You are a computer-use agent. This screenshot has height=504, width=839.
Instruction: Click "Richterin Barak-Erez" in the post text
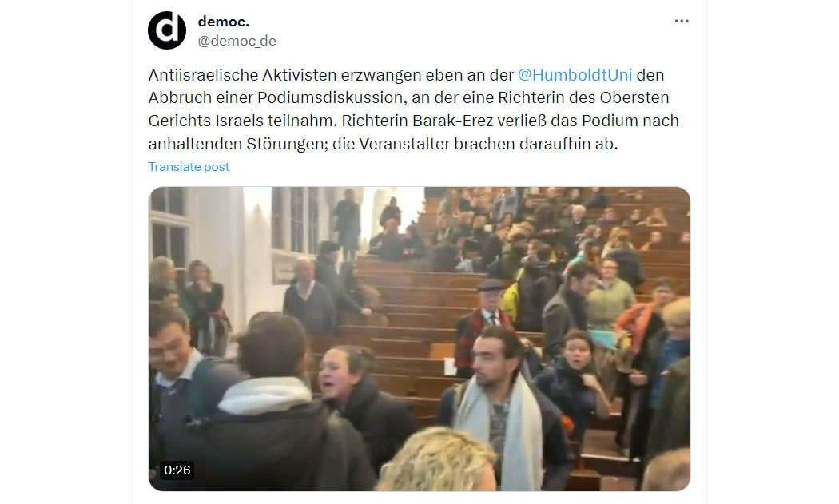417,121
